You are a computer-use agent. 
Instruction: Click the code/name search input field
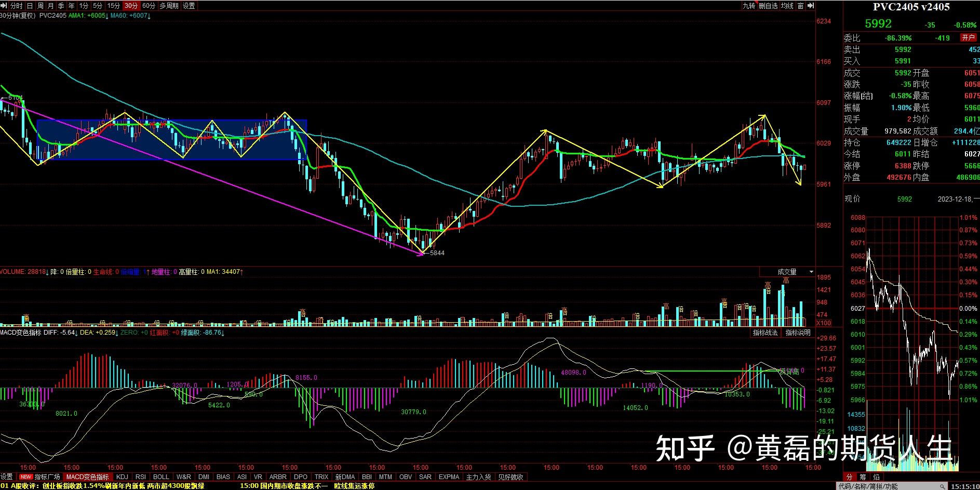[x=891, y=486]
